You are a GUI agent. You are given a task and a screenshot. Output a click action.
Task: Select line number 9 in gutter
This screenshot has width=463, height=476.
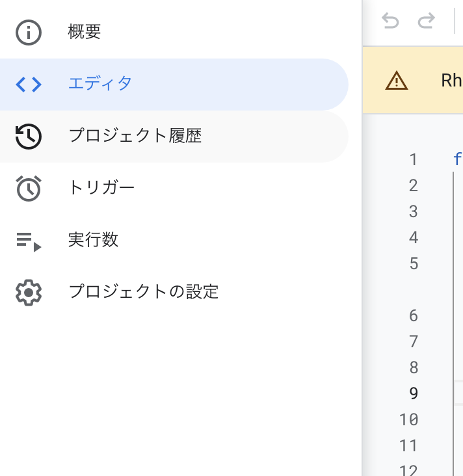[x=414, y=393]
